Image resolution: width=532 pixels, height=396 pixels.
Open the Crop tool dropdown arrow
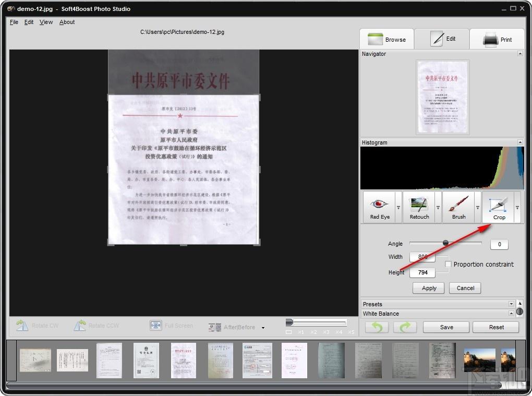[517, 207]
